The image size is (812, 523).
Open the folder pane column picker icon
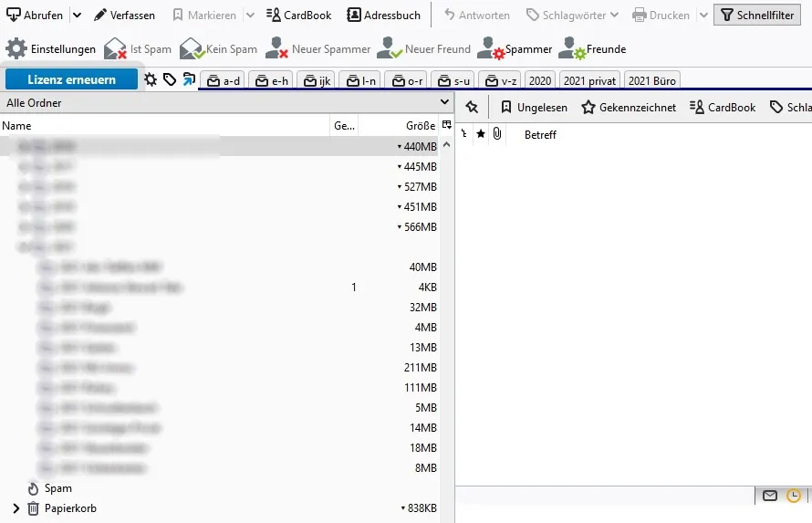446,125
